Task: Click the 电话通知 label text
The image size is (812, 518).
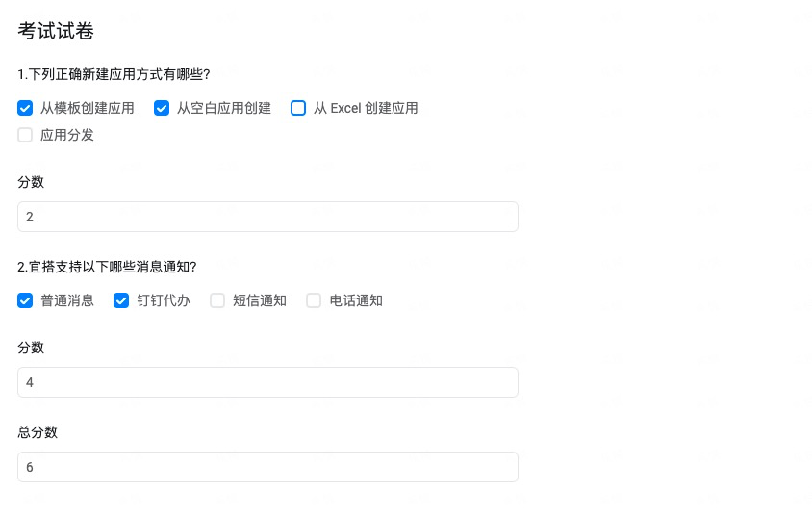Action: click(356, 300)
